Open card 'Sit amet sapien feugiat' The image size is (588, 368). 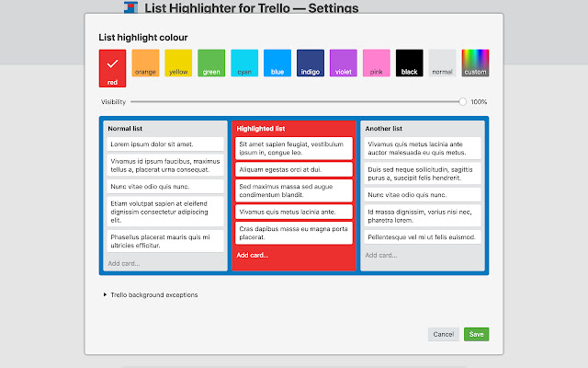tap(294, 148)
